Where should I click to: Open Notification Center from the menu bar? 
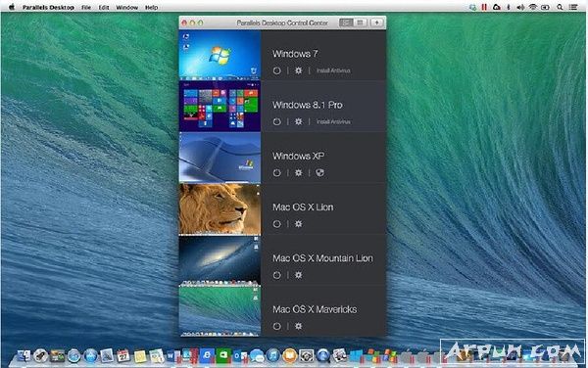(573, 7)
